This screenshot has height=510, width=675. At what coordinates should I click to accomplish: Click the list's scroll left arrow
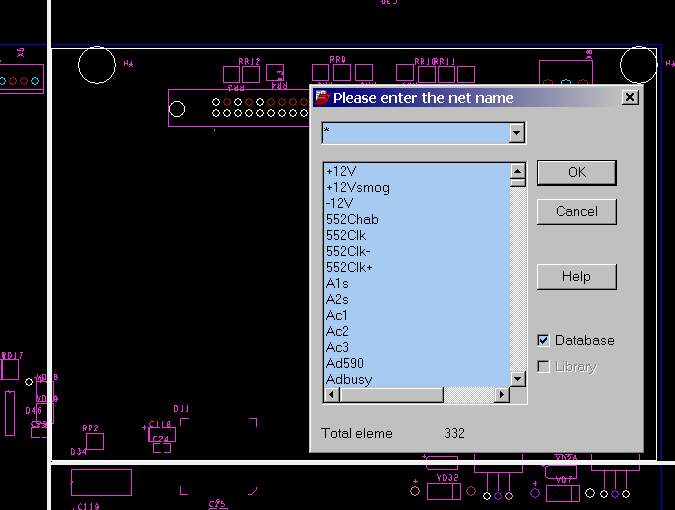331,395
